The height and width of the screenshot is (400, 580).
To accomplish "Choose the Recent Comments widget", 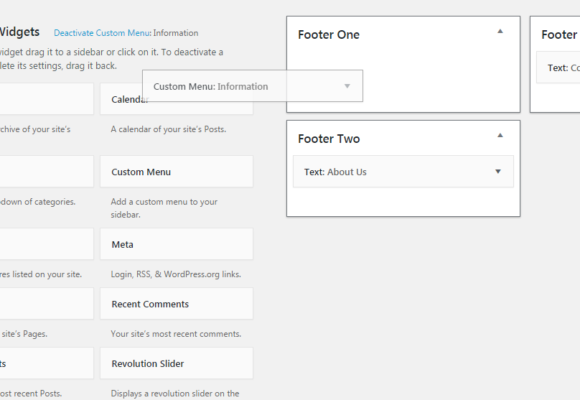I will (x=177, y=304).
